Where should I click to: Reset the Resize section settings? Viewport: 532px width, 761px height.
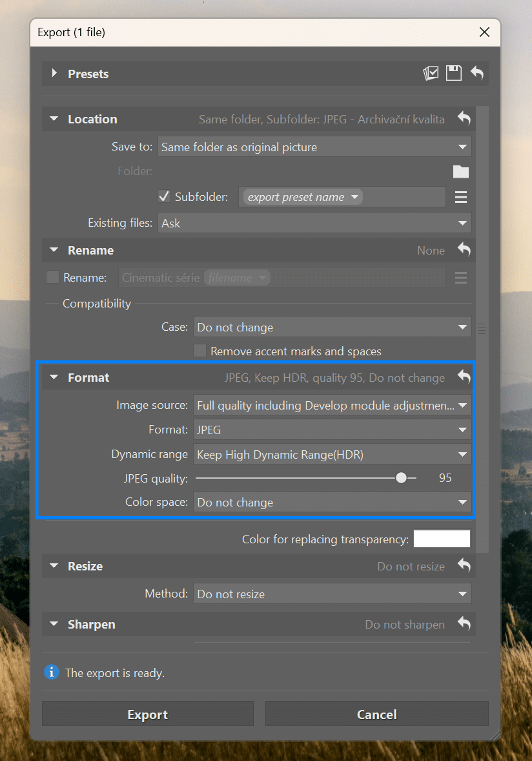point(464,566)
